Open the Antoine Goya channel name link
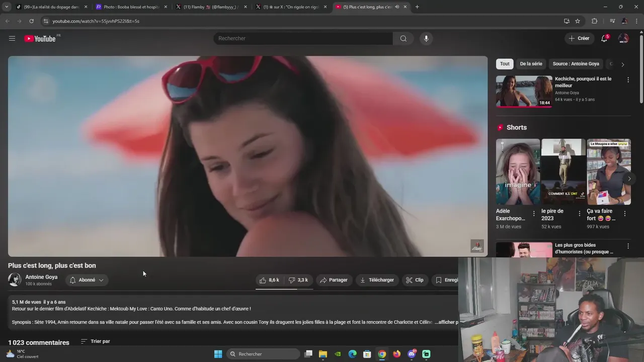Image resolution: width=644 pixels, height=362 pixels. pyautogui.click(x=41, y=277)
